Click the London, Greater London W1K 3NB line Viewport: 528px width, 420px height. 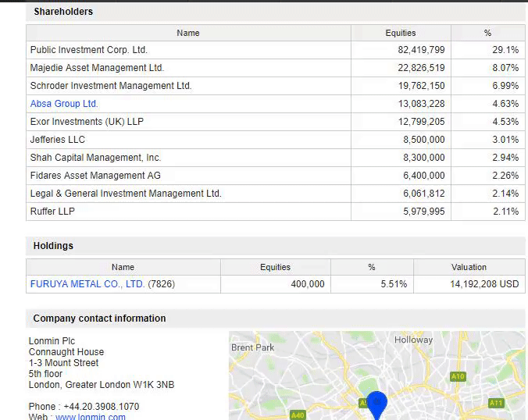click(102, 385)
